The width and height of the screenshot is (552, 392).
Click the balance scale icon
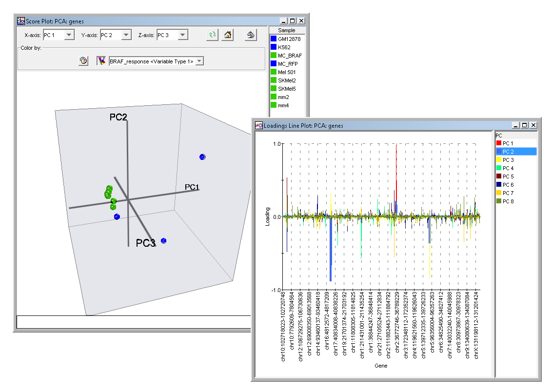pos(251,35)
